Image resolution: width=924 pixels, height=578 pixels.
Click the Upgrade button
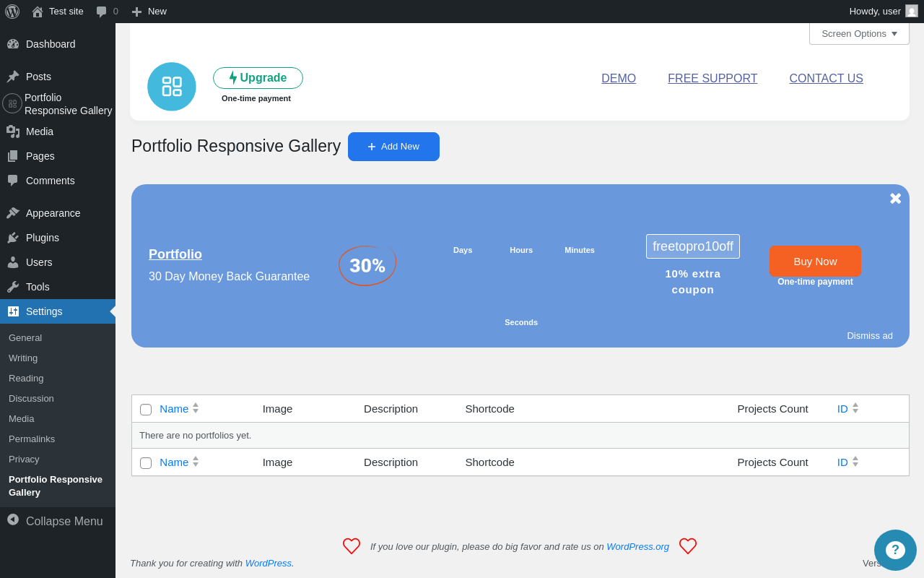258,78
